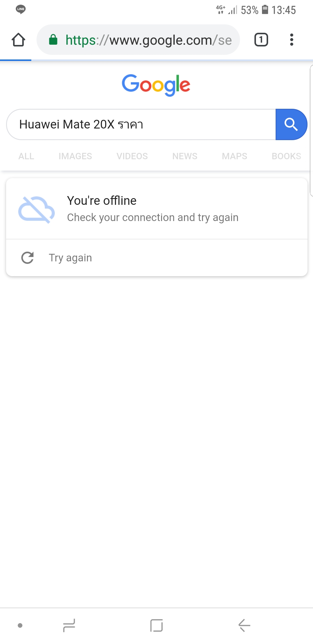Switch to the Videos search tab
Screen dimensions: 313x644
132,156
